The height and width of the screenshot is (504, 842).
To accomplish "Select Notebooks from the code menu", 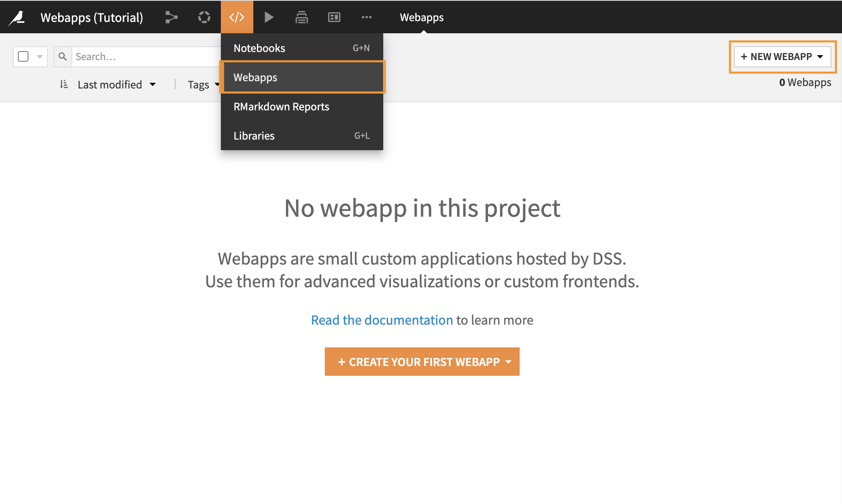I will (x=259, y=47).
